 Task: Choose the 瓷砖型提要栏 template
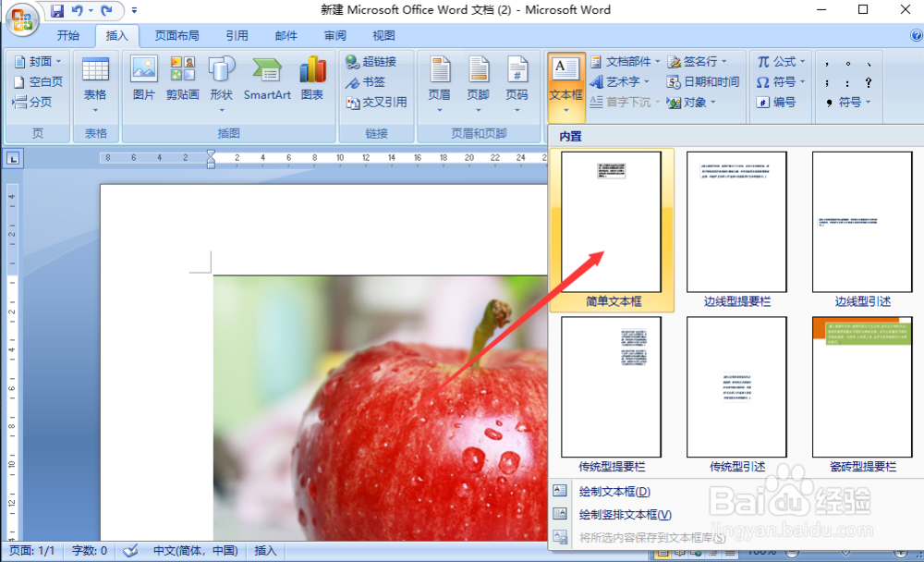coord(862,395)
